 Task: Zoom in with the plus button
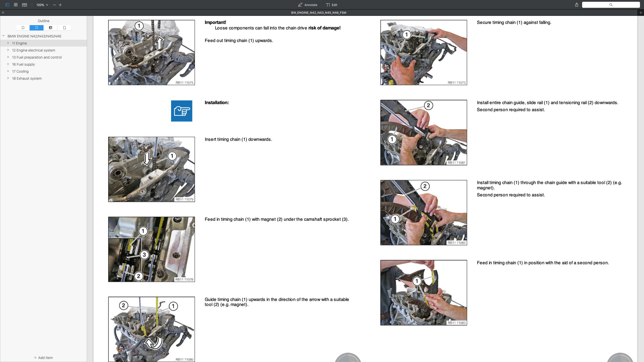60,5
